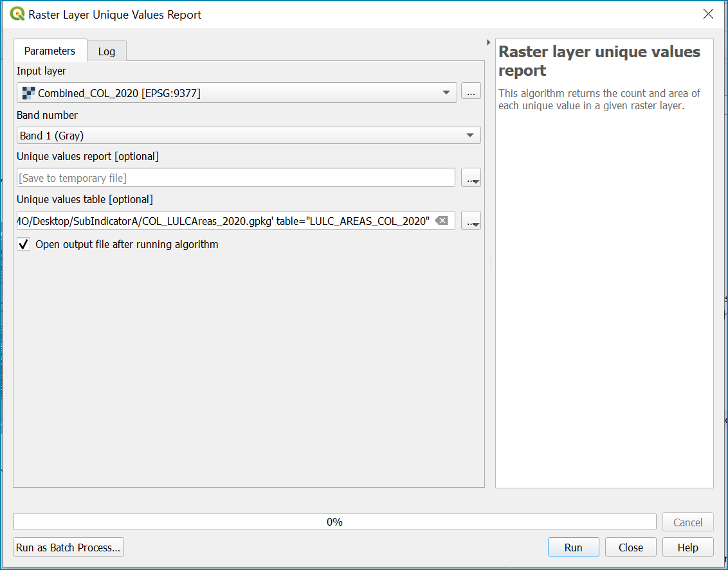
Task: Open the Help for this algorithm
Action: (x=687, y=548)
